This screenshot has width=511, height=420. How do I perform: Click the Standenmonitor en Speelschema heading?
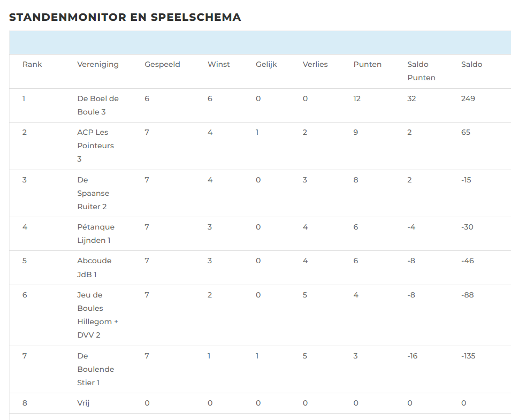(125, 17)
